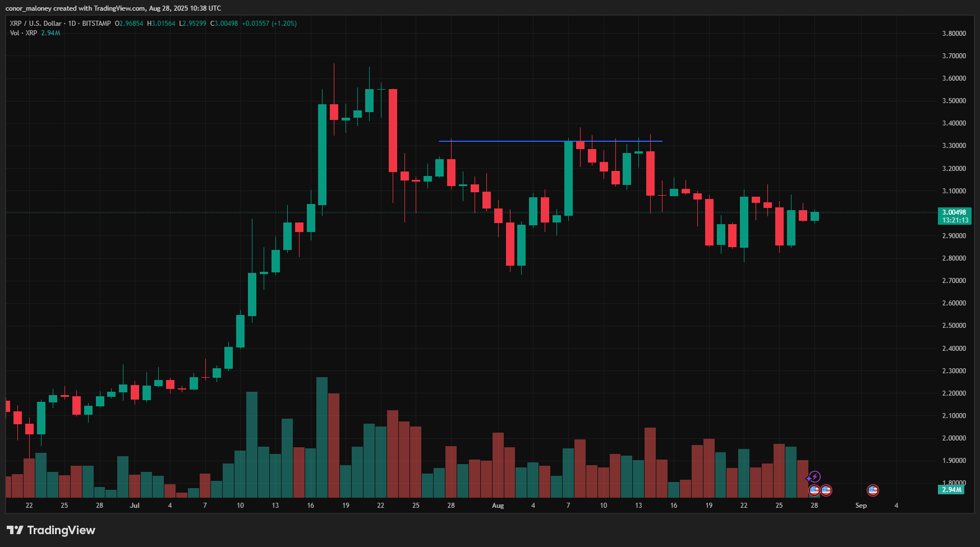Click the 3.10000 price axis label
The image size is (980, 547).
click(x=954, y=191)
